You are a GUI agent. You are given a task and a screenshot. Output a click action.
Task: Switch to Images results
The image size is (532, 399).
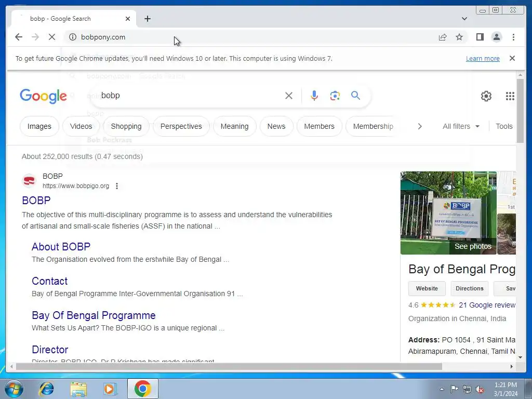(39, 126)
